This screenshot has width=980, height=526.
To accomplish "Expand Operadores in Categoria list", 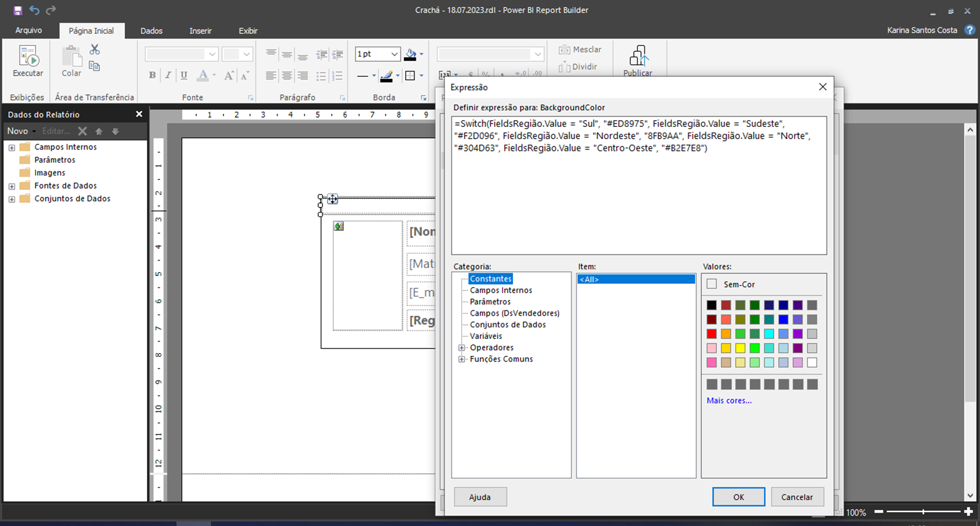I will (462, 348).
